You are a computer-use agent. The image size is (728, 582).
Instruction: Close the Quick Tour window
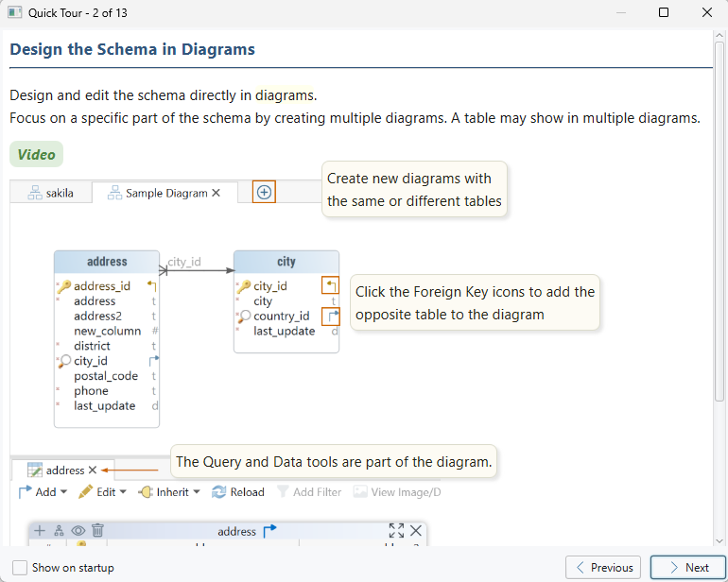707,12
